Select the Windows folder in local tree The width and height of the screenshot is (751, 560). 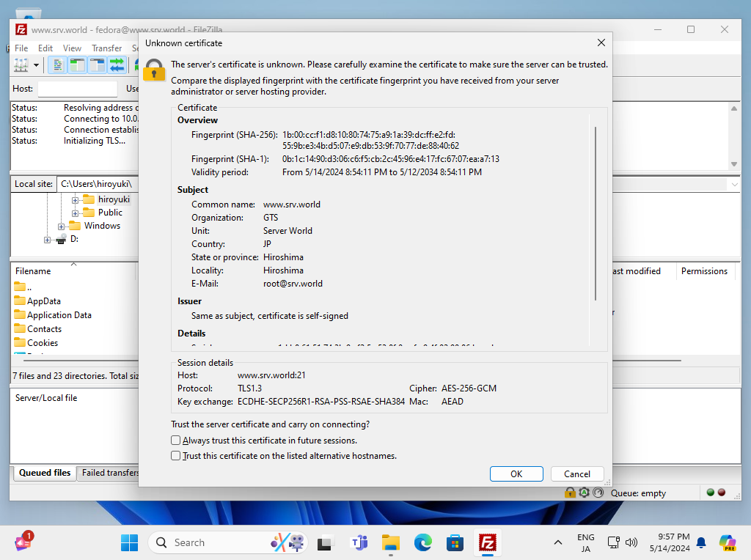102,226
